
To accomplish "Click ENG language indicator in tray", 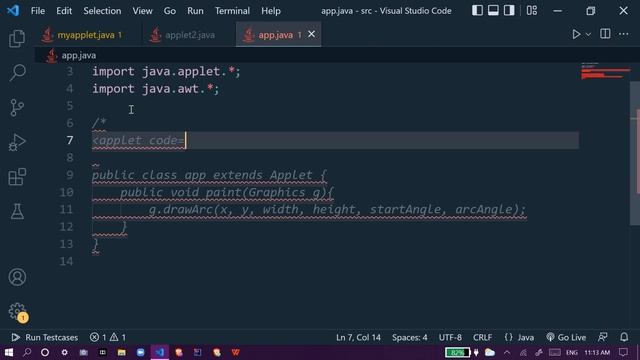I will pyautogui.click(x=571, y=352).
